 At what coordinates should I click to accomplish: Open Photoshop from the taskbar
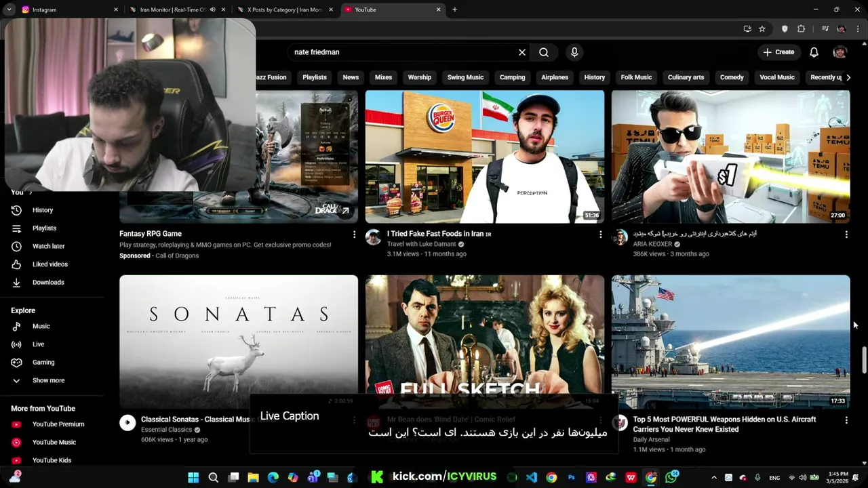(572, 477)
